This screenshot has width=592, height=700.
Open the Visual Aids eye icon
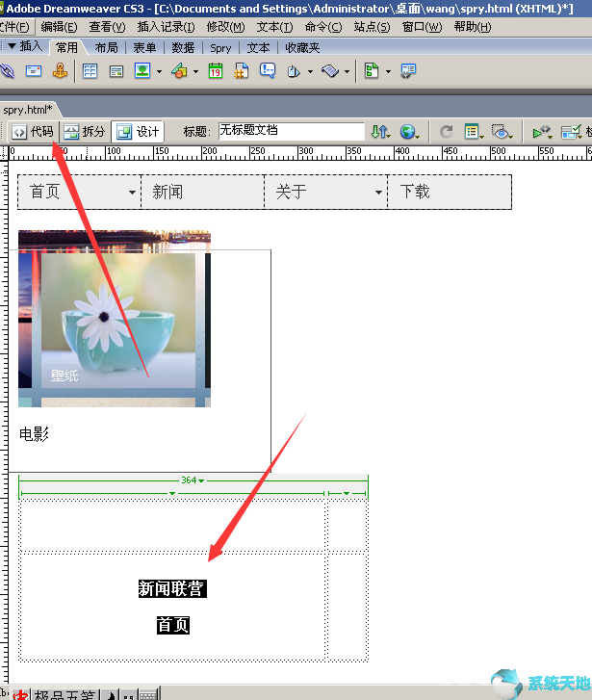[502, 132]
